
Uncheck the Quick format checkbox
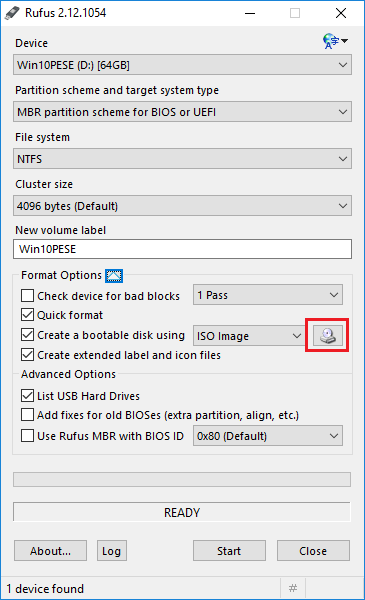coord(27,315)
